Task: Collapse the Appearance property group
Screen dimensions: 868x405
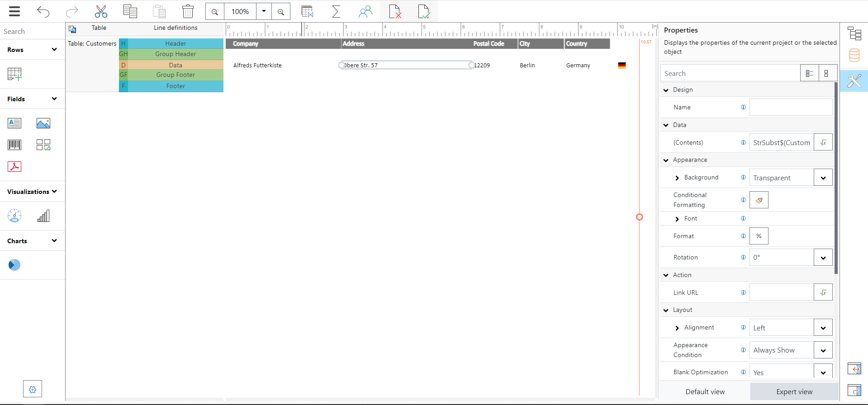Action: (x=666, y=160)
